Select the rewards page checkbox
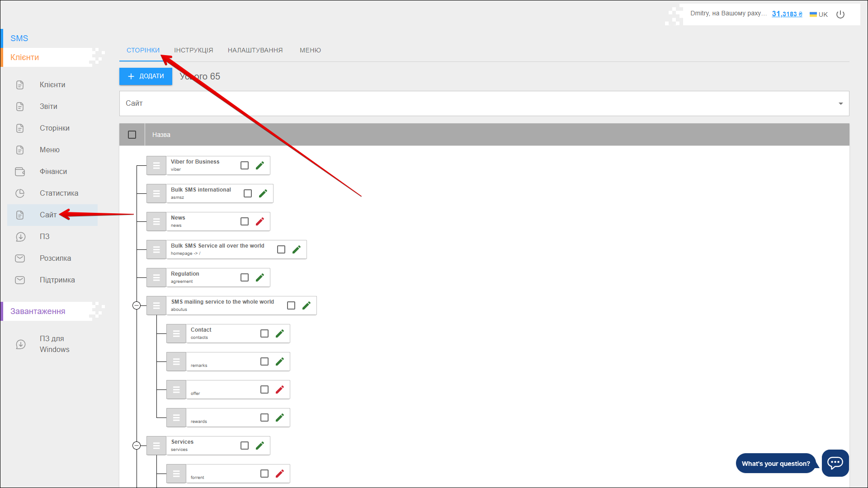Viewport: 868px width, 488px height. 264,418
